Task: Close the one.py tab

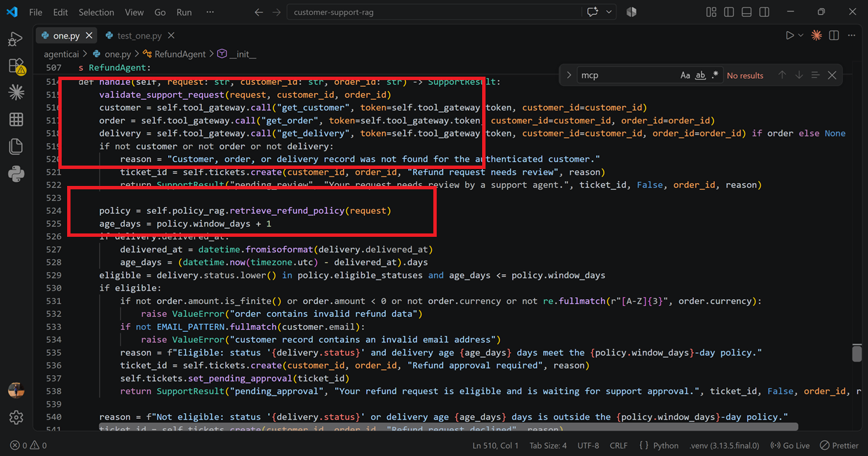Action: click(89, 35)
